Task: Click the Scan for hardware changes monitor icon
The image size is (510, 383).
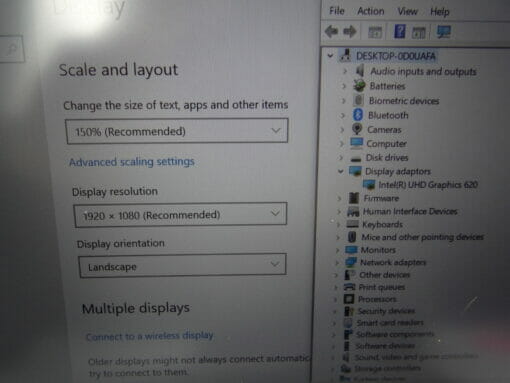Action: pos(444,32)
